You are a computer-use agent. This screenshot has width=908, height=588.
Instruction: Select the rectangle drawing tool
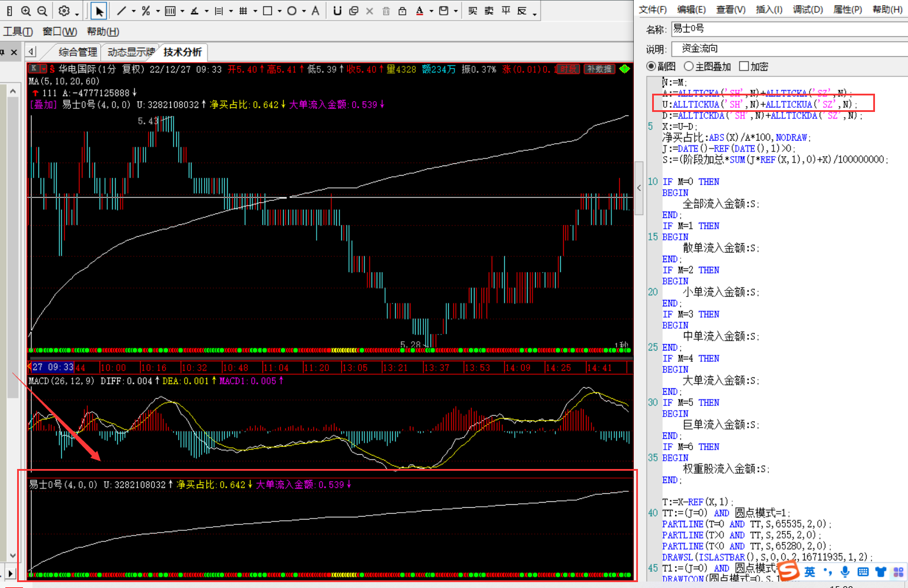click(x=268, y=11)
